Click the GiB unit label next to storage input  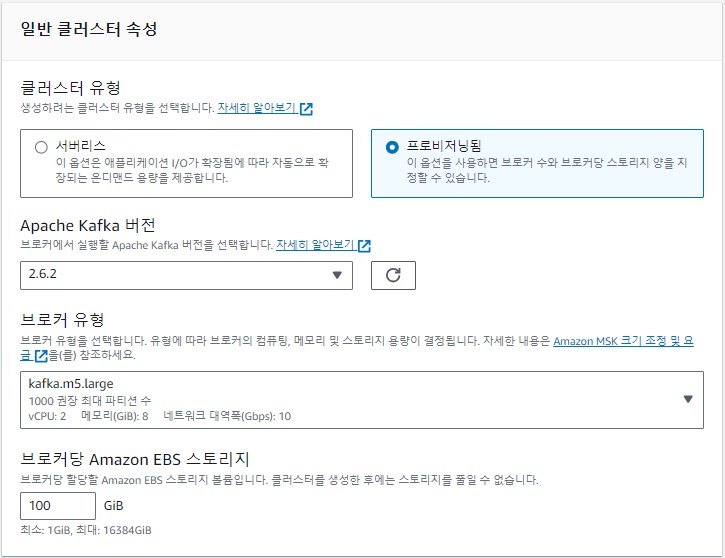click(x=113, y=506)
